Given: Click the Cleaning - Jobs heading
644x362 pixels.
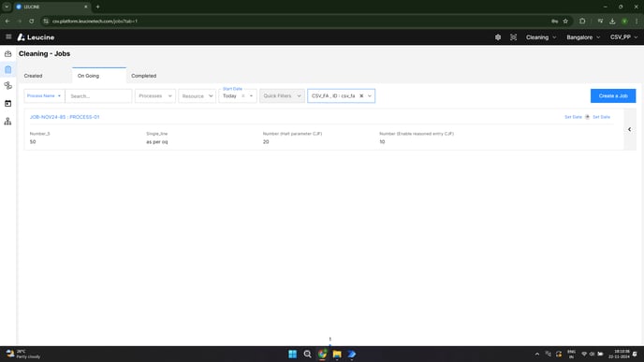Looking at the screenshot, I should 44,53.
